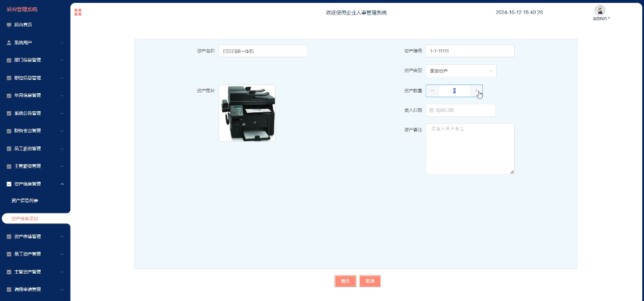Click the icon beside 员工薪资管理

9,148
